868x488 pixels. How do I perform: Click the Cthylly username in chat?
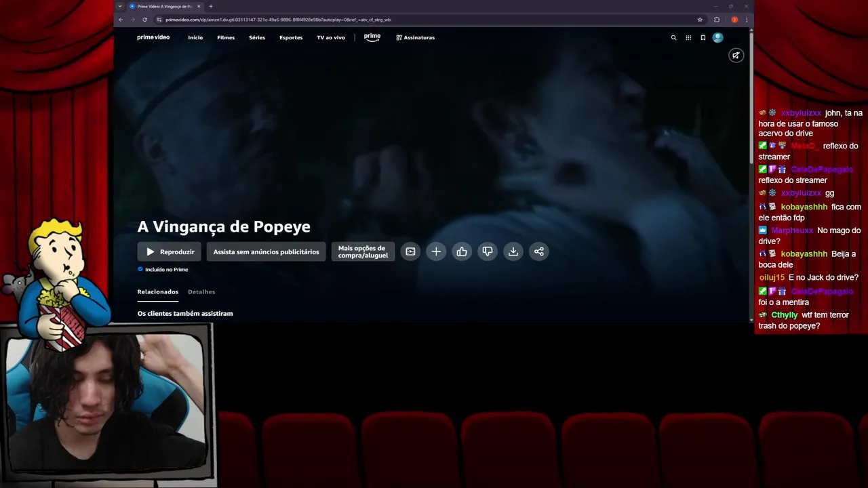coord(784,315)
